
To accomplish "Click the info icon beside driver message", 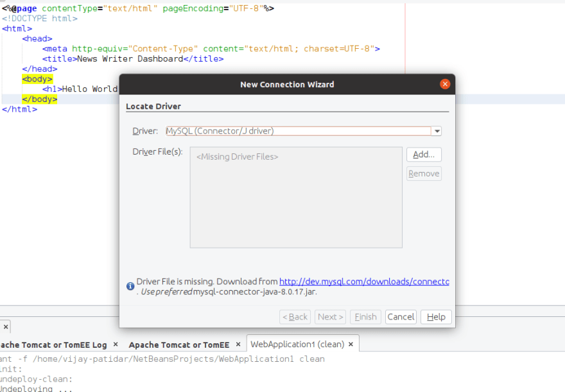I will (x=130, y=286).
